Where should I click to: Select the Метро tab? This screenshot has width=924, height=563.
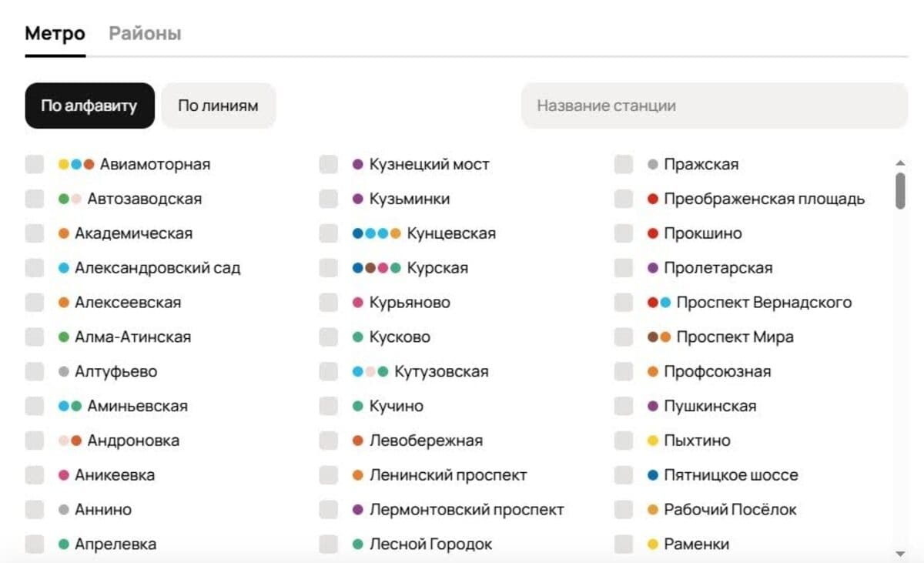tap(54, 33)
